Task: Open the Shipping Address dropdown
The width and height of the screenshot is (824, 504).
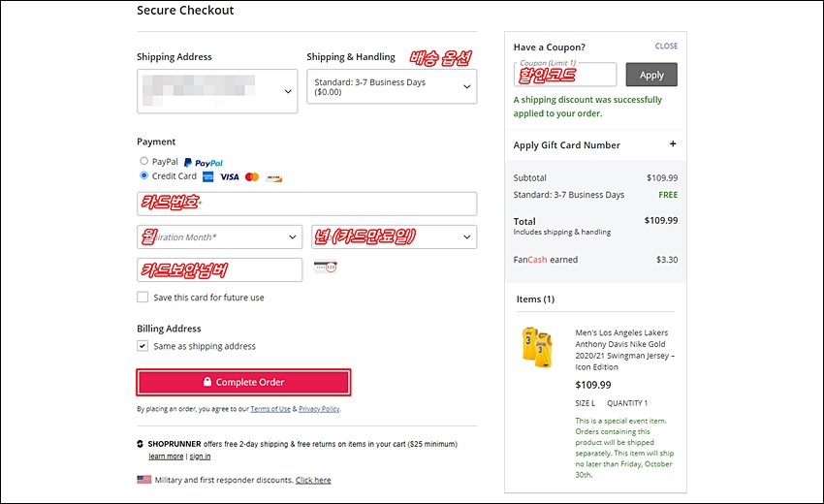Action: click(217, 91)
